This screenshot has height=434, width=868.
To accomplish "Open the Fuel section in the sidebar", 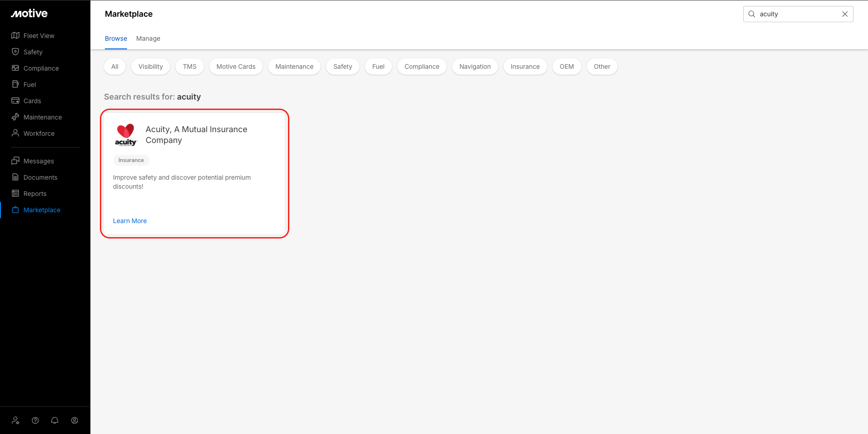I will (x=30, y=85).
